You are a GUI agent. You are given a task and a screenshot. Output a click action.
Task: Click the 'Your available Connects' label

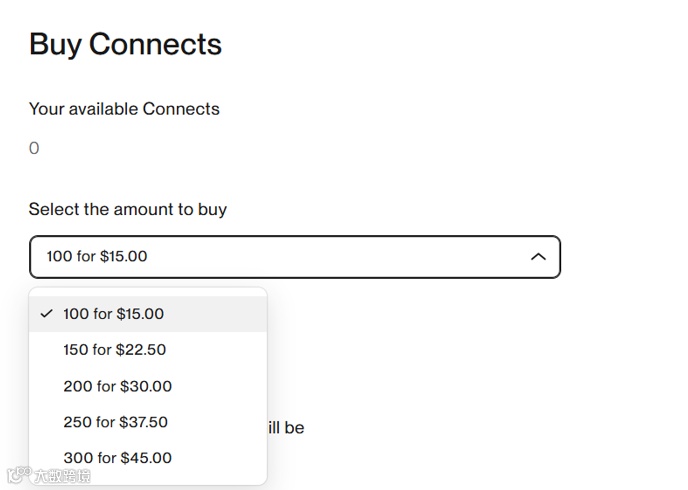pyautogui.click(x=124, y=109)
